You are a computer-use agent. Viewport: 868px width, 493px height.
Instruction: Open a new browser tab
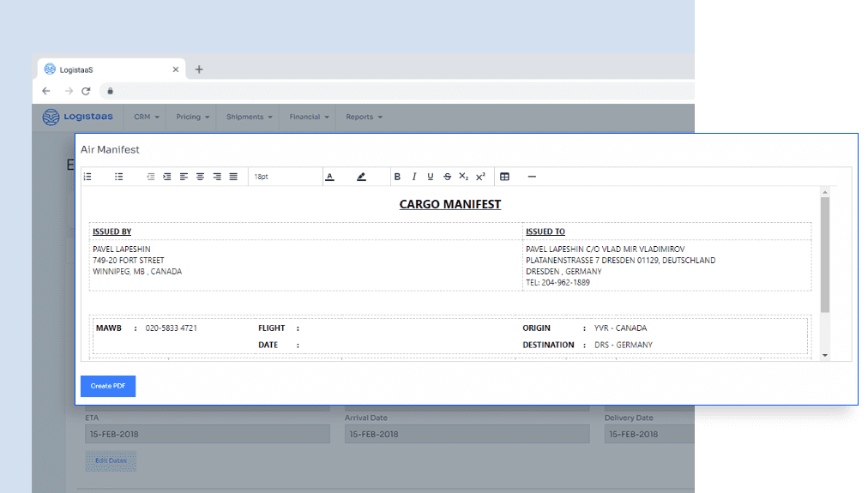click(x=199, y=69)
